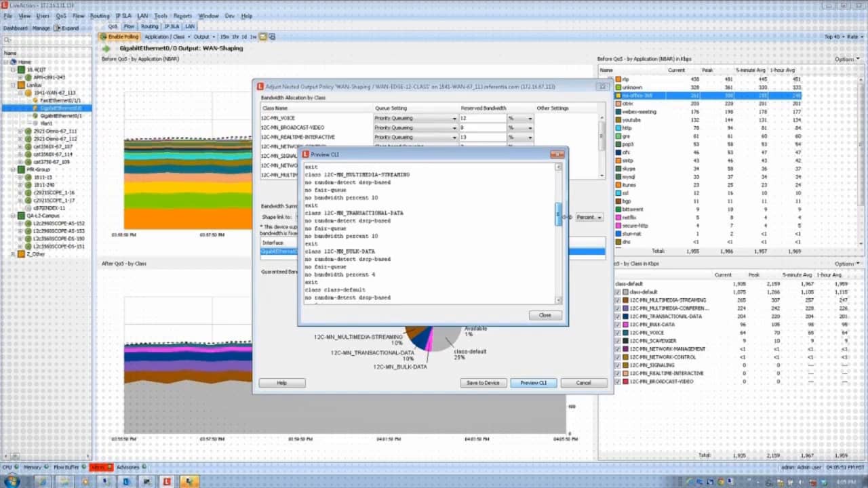The width and height of the screenshot is (868, 488).
Task: Click the orange icon next to ftp application
Action: click(x=618, y=79)
